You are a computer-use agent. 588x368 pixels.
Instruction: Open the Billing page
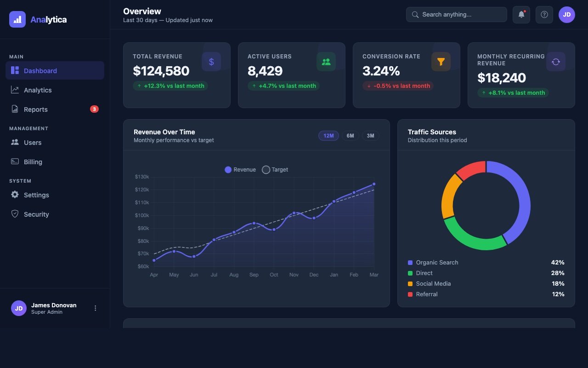(33, 162)
